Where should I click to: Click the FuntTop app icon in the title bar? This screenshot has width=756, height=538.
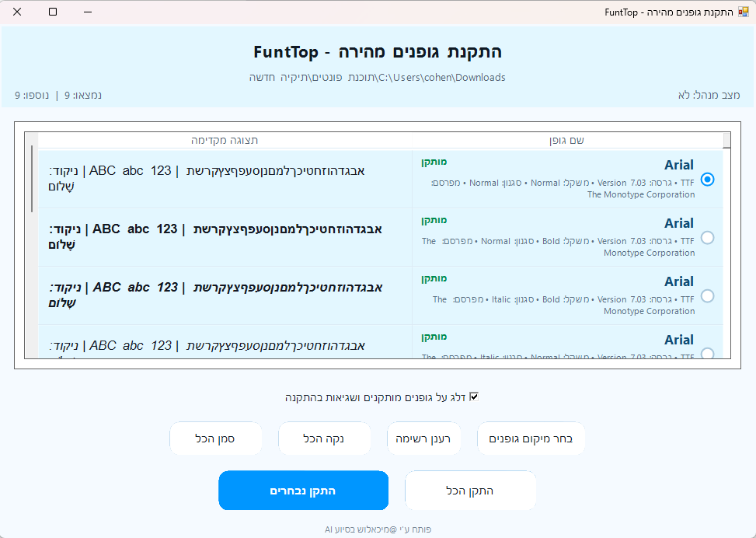click(742, 12)
